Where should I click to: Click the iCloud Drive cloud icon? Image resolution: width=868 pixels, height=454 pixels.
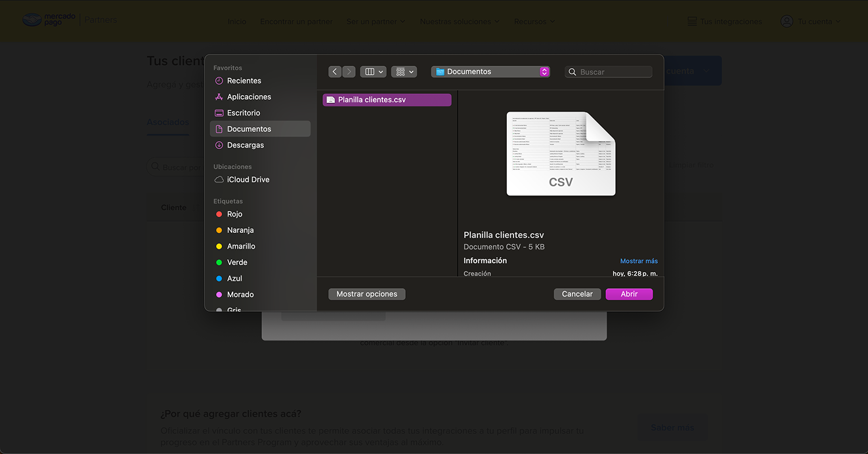coord(219,179)
